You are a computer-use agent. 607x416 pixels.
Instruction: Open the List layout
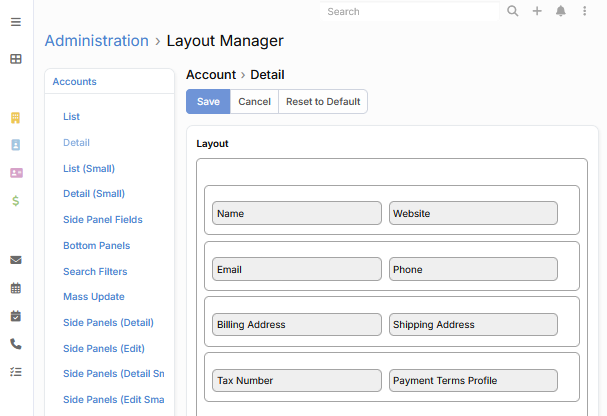tap(71, 116)
